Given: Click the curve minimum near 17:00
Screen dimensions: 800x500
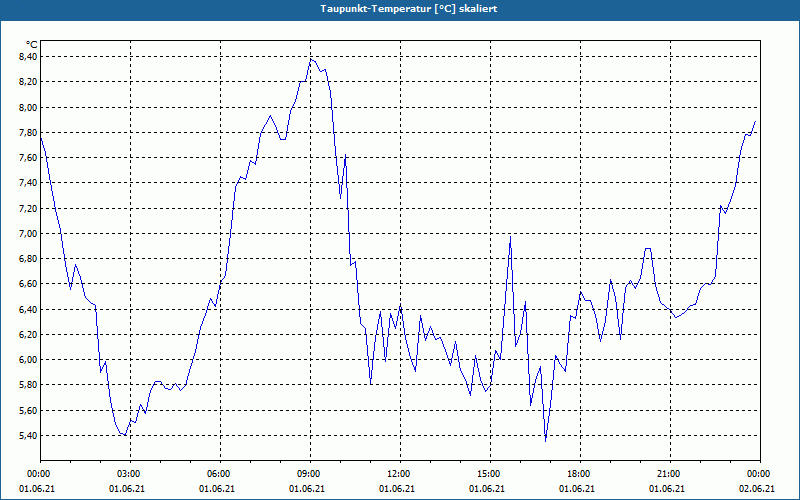Looking at the screenshot, I should point(545,441).
